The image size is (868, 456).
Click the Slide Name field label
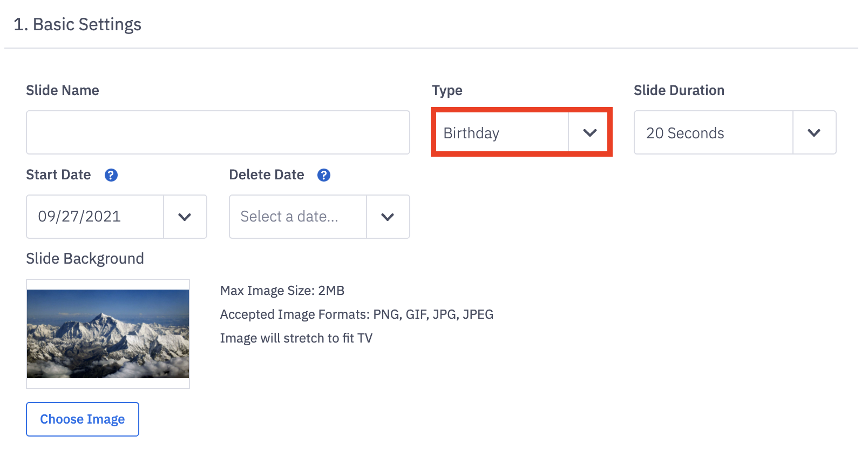[x=63, y=90]
